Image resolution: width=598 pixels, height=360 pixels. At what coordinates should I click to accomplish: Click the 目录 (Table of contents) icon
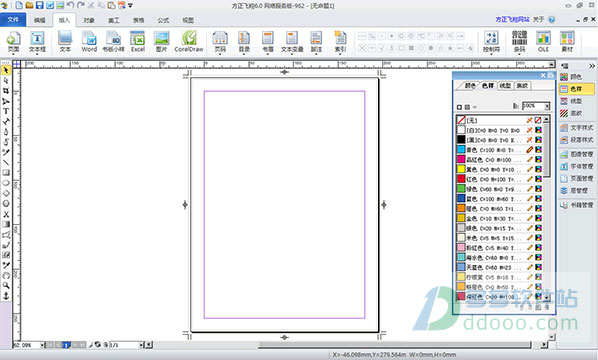pyautogui.click(x=244, y=42)
